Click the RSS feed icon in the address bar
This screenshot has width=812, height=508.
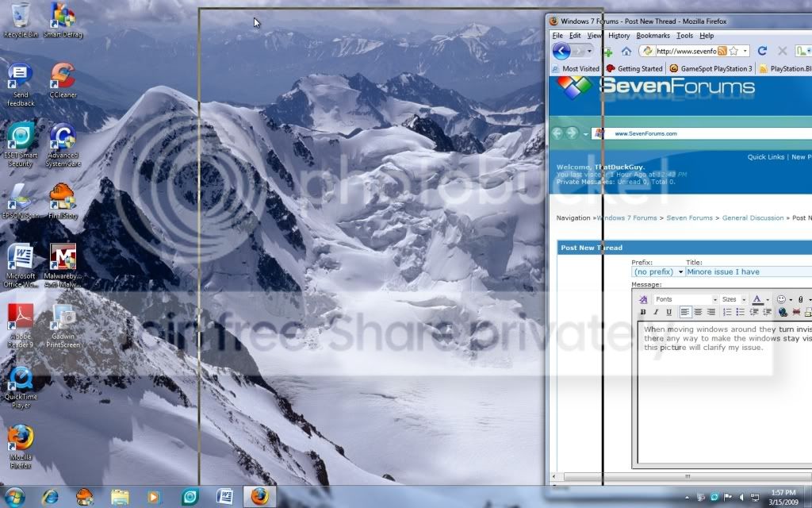722,51
